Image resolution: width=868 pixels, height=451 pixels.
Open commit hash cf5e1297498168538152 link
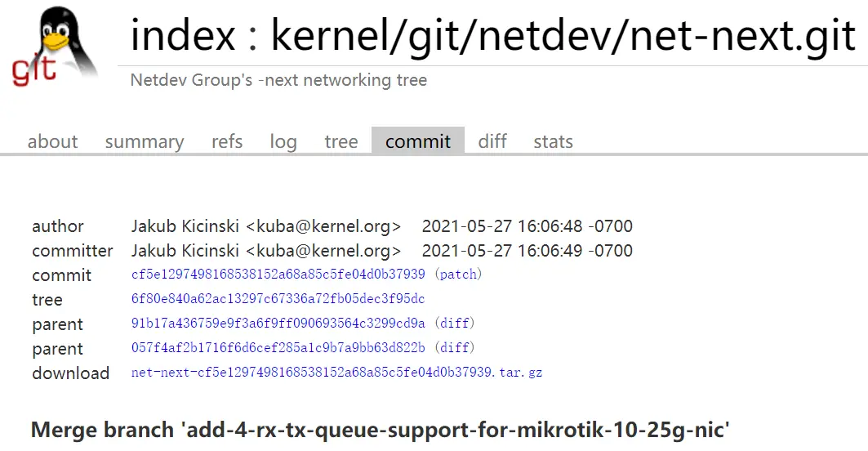[278, 275]
